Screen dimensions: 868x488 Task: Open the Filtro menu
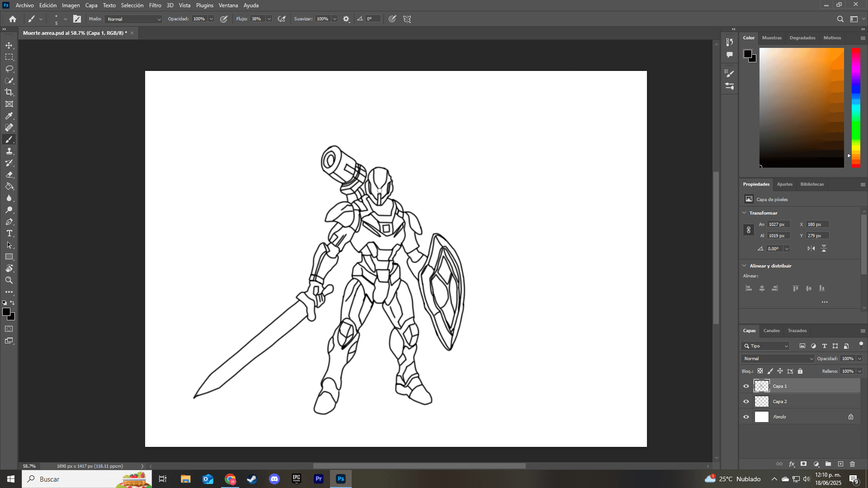pyautogui.click(x=155, y=5)
